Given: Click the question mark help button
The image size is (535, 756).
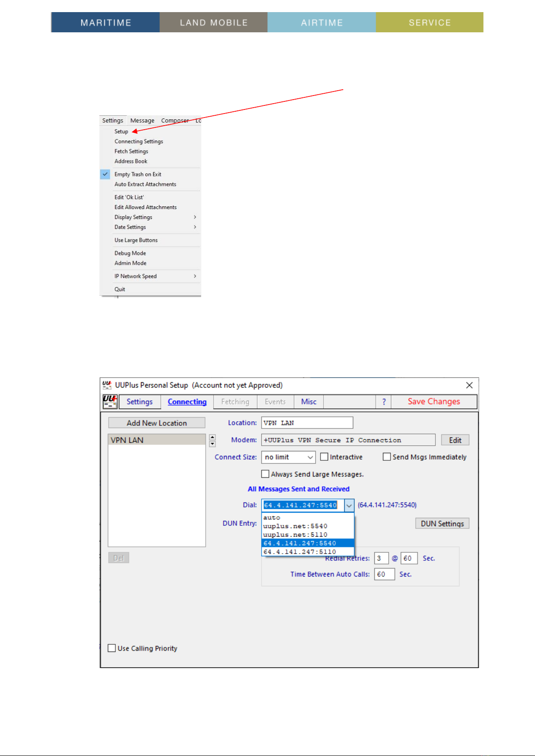Looking at the screenshot, I should coord(384,402).
